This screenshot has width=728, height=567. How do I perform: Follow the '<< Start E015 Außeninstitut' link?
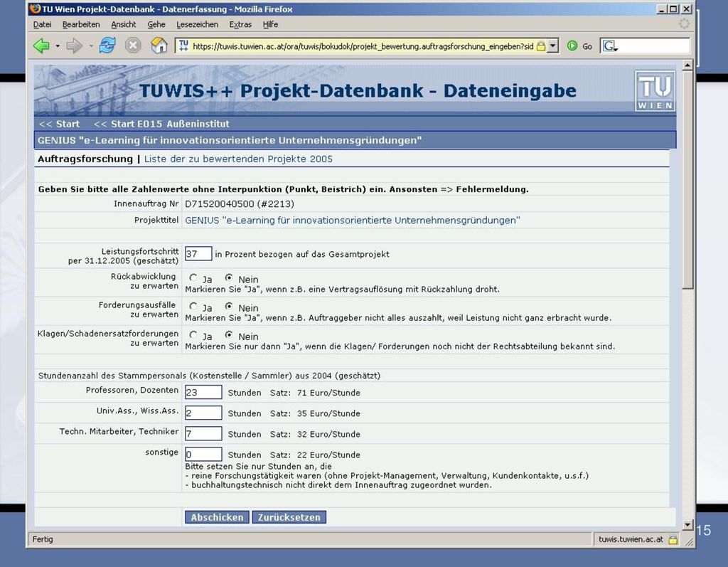[161, 124]
